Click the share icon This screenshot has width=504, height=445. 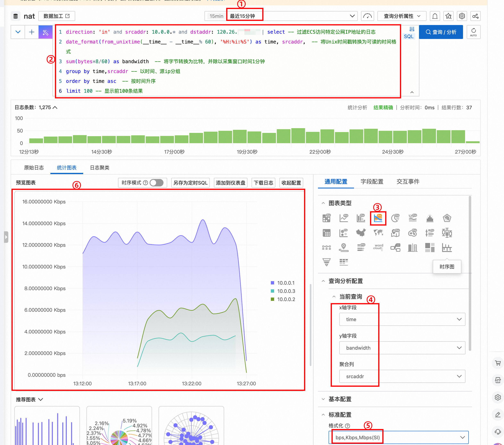pos(475,16)
